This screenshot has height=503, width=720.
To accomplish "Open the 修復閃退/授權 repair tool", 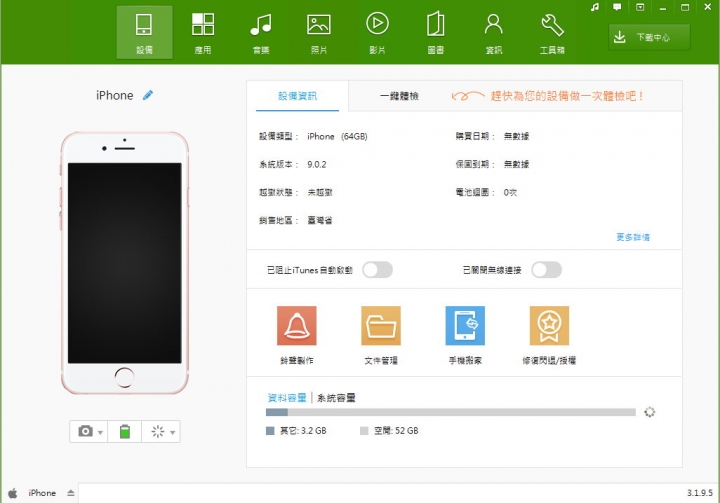I will (549, 335).
